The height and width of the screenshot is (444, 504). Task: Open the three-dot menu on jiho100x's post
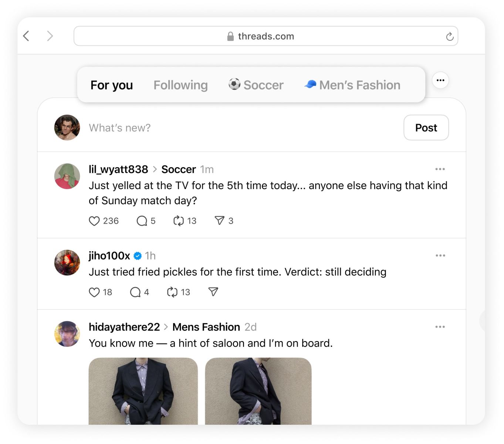point(440,256)
